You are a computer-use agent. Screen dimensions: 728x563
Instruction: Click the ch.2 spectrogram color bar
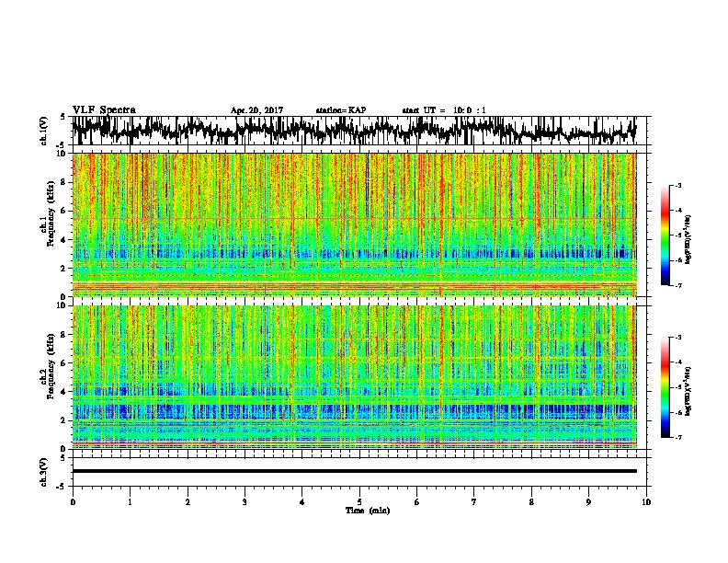[665, 387]
